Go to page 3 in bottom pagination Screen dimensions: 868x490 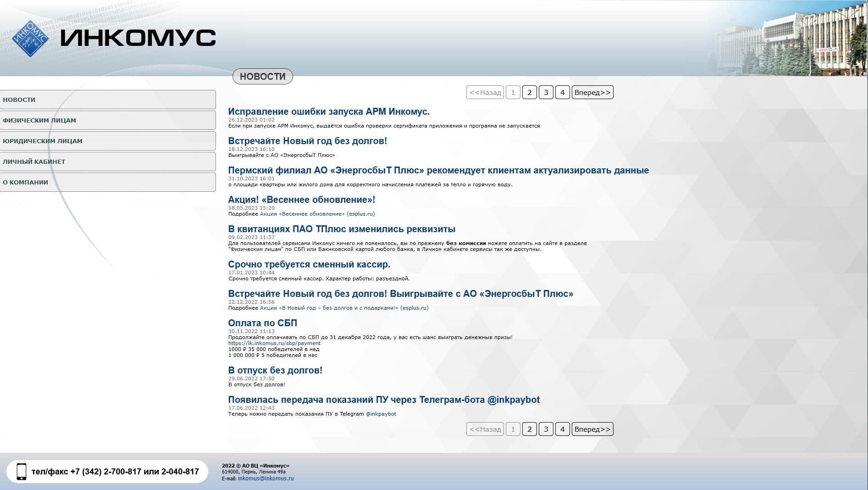point(546,429)
